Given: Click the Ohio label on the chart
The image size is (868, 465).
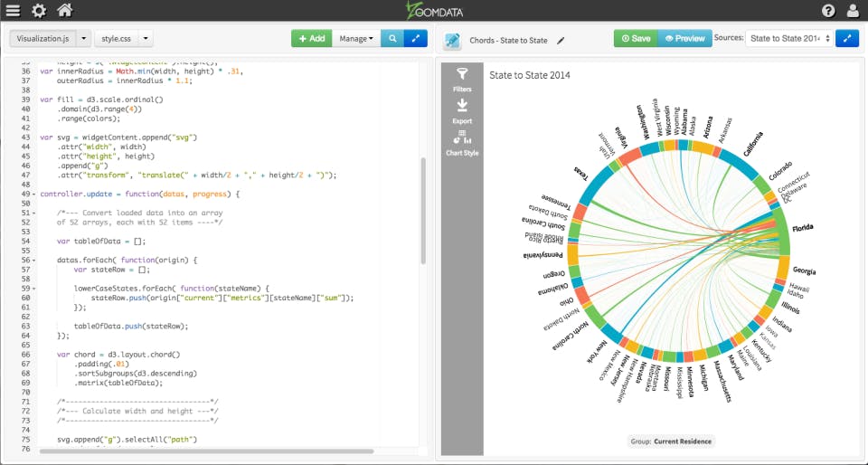Looking at the screenshot, I should click(566, 301).
